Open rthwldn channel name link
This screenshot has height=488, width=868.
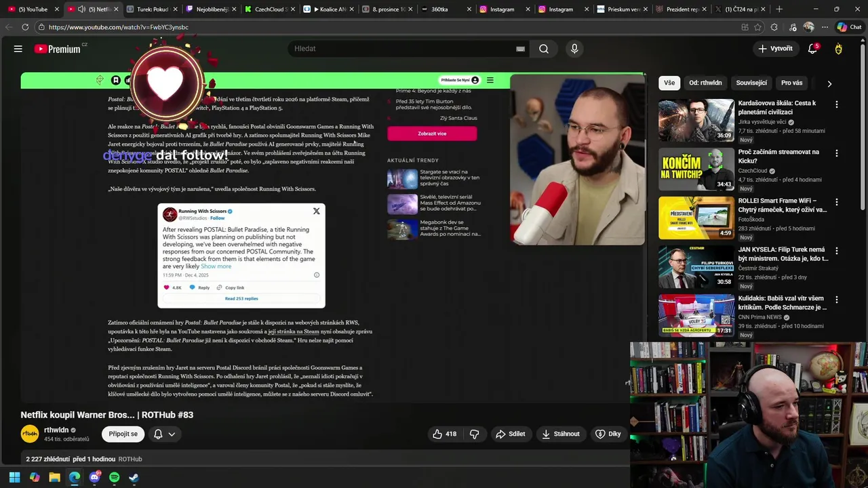click(x=56, y=430)
